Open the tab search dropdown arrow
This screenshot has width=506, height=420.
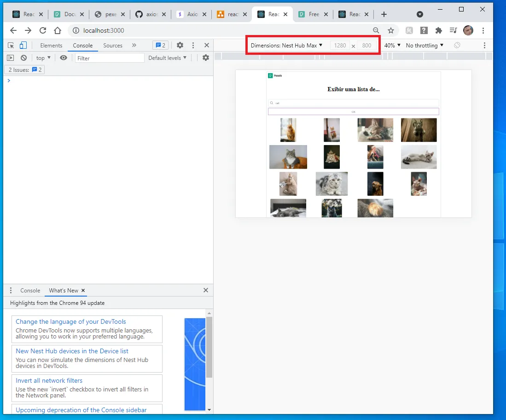click(x=420, y=14)
